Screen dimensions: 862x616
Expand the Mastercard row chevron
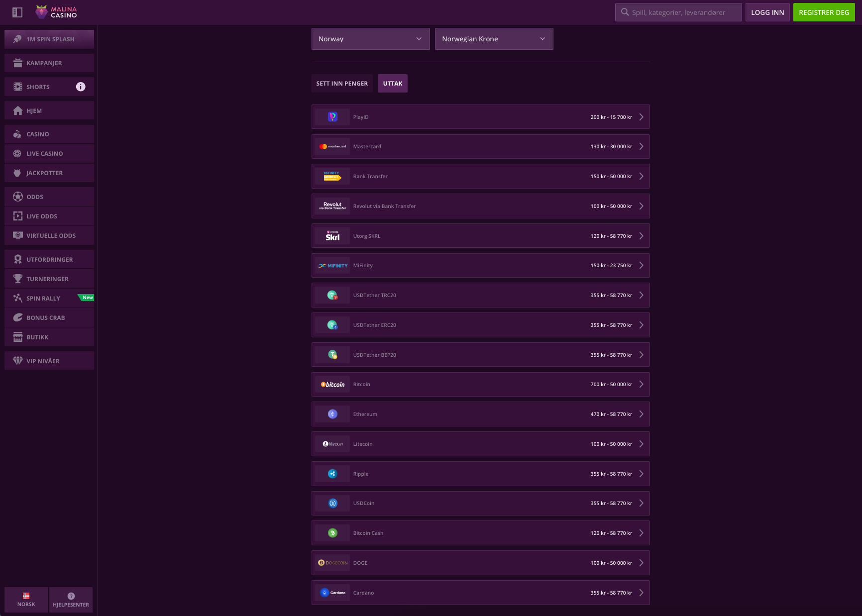tap(641, 146)
